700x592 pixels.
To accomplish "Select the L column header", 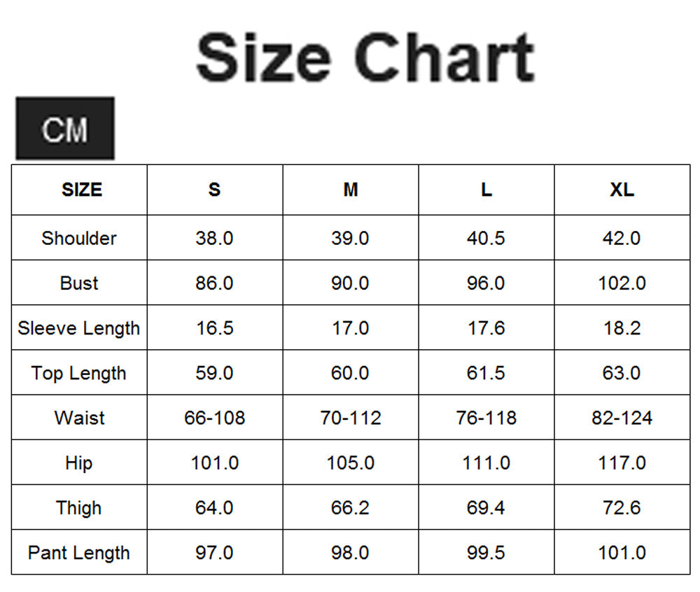I will point(486,190).
